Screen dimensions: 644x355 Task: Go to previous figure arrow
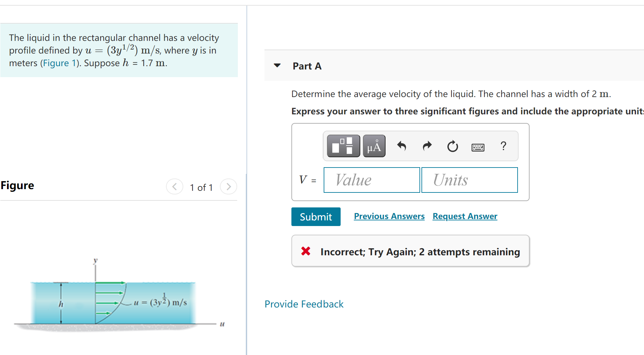click(175, 187)
